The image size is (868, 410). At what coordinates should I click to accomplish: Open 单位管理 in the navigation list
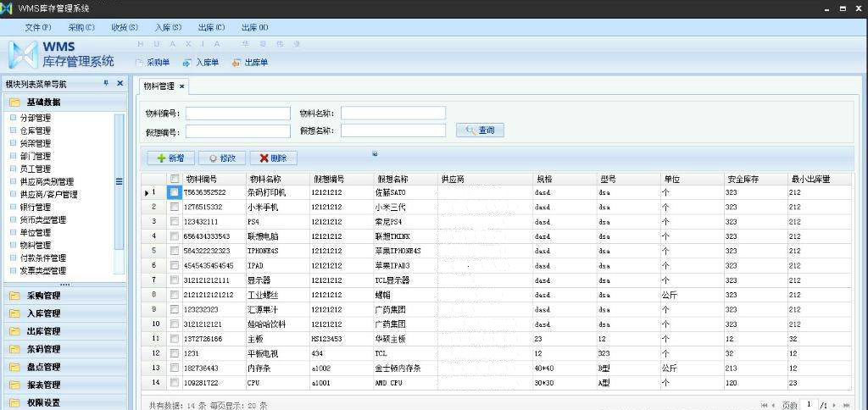point(36,232)
